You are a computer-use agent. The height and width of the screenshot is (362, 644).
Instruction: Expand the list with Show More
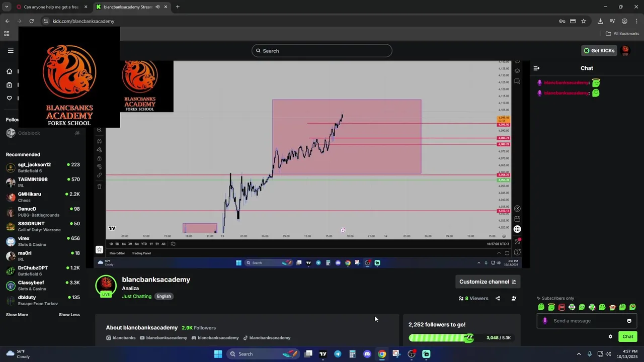17,315
